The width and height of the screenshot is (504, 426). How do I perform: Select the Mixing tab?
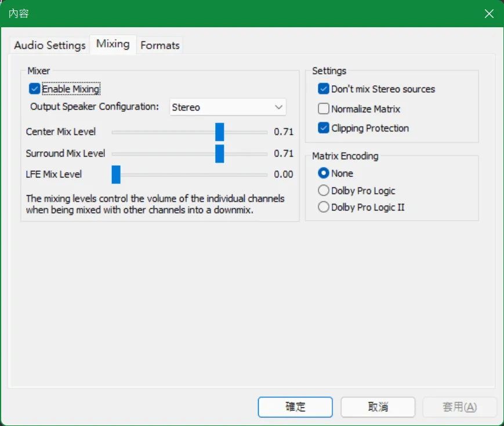pyautogui.click(x=113, y=44)
